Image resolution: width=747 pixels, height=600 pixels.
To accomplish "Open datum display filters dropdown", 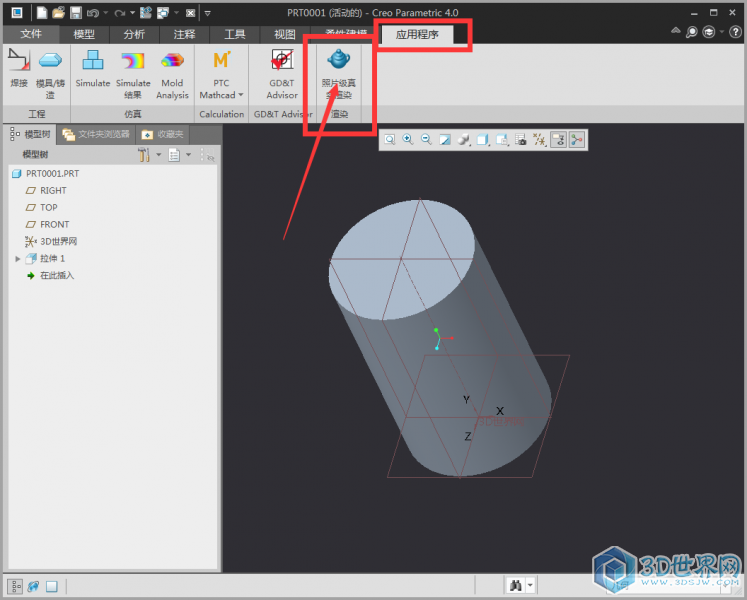I will [539, 140].
